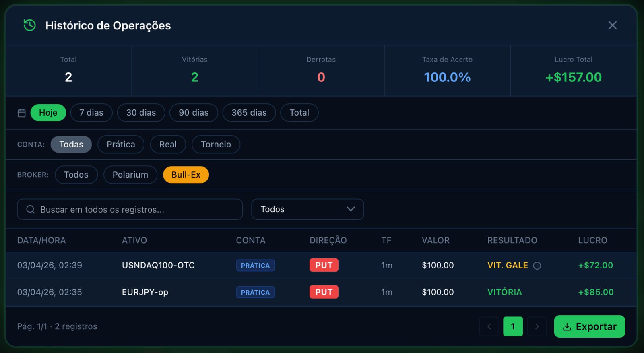Select the Real account filter
Screen dimensions: 644x353
(x=168, y=144)
